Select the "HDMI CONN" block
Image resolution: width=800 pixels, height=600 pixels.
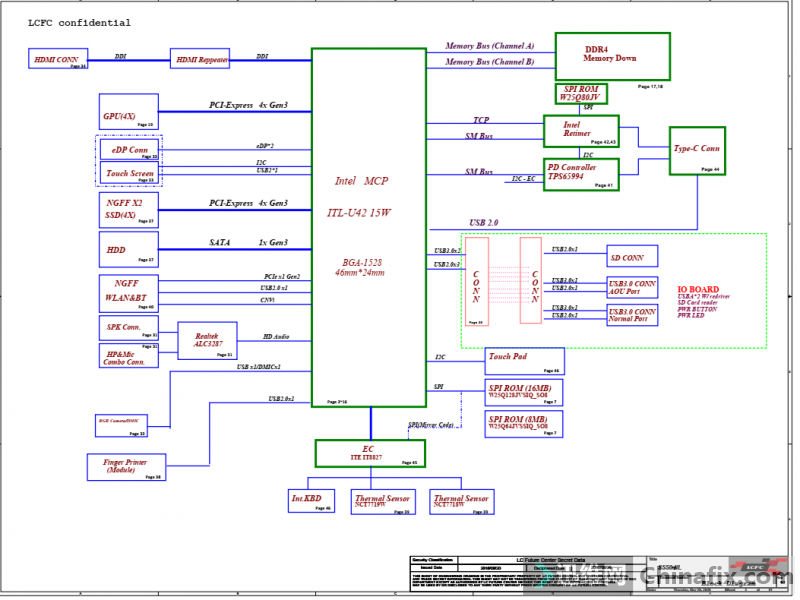(58, 59)
